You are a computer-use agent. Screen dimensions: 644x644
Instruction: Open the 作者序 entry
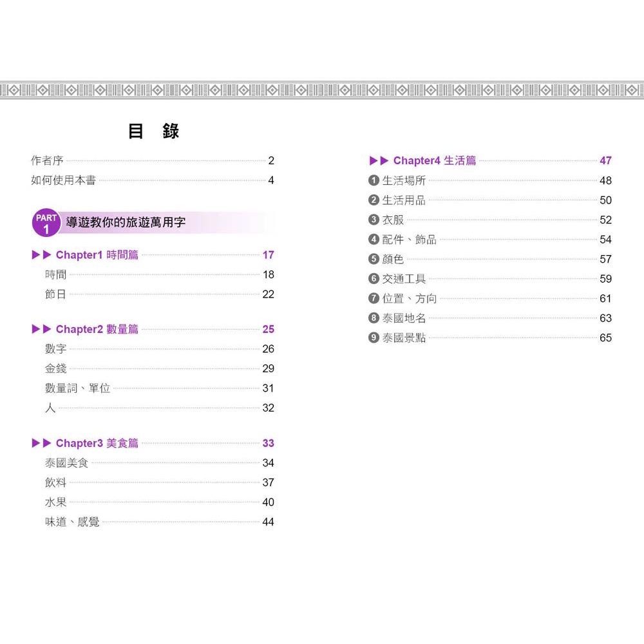tap(47, 161)
